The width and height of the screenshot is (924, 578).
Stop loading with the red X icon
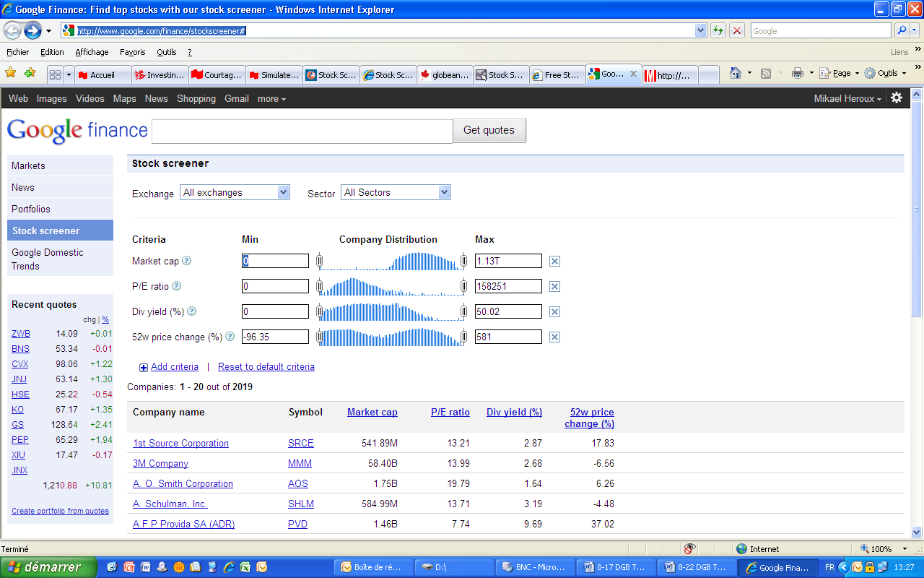(x=736, y=30)
